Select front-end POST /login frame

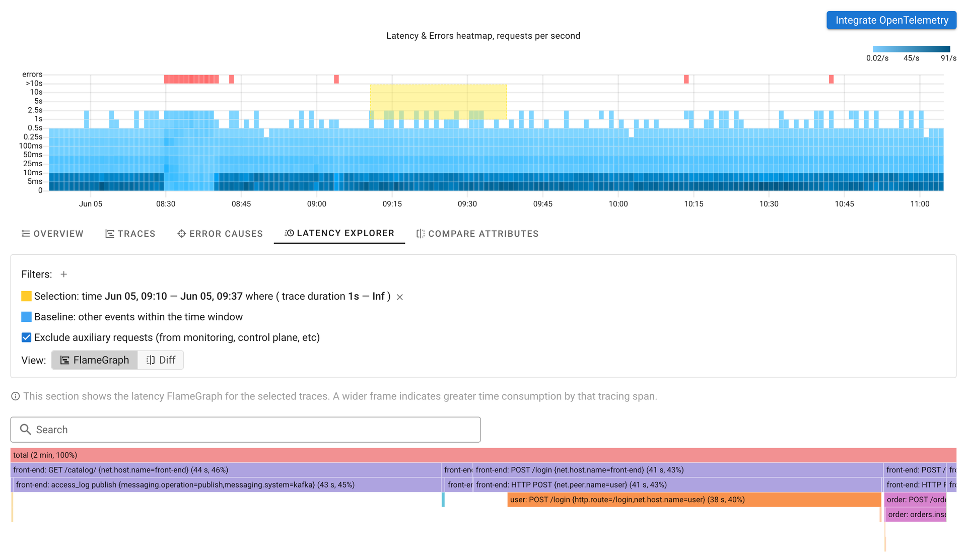[677, 470]
